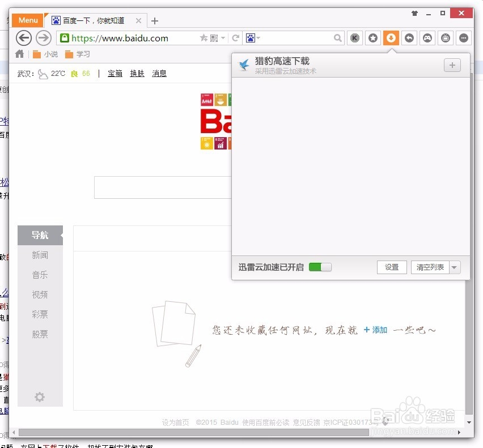The width and height of the screenshot is (483, 448).
Task: Click the search magnifier icon
Action: click(x=338, y=38)
